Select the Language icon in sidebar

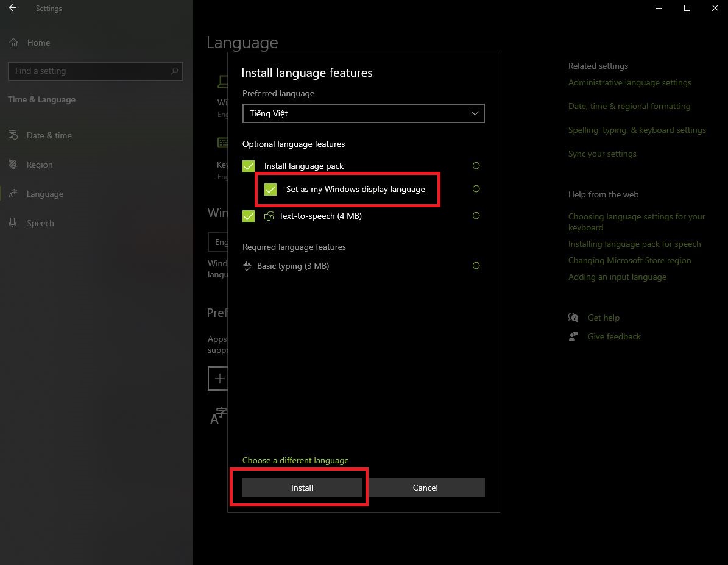[x=13, y=194]
